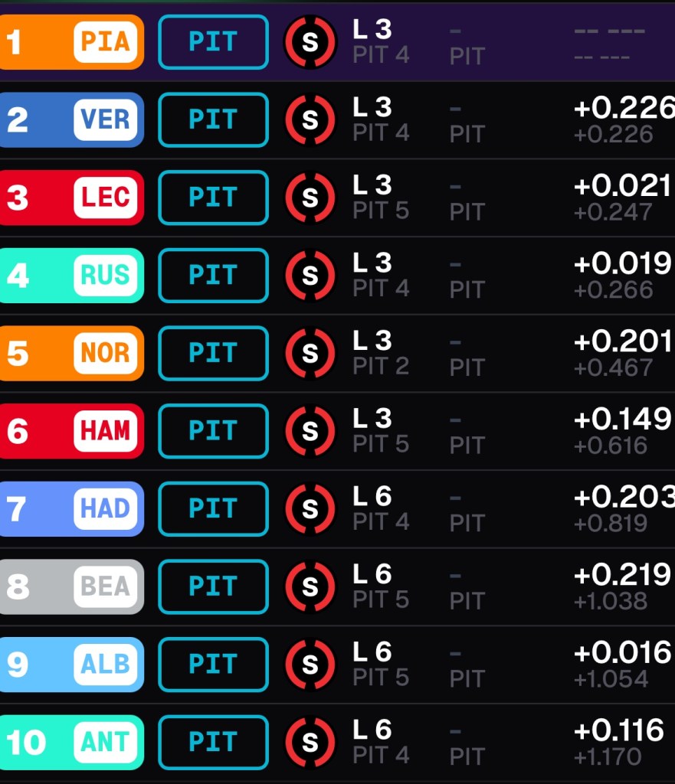This screenshot has width=675, height=784.
Task: Select the red HAM driver tag
Action: point(71,431)
